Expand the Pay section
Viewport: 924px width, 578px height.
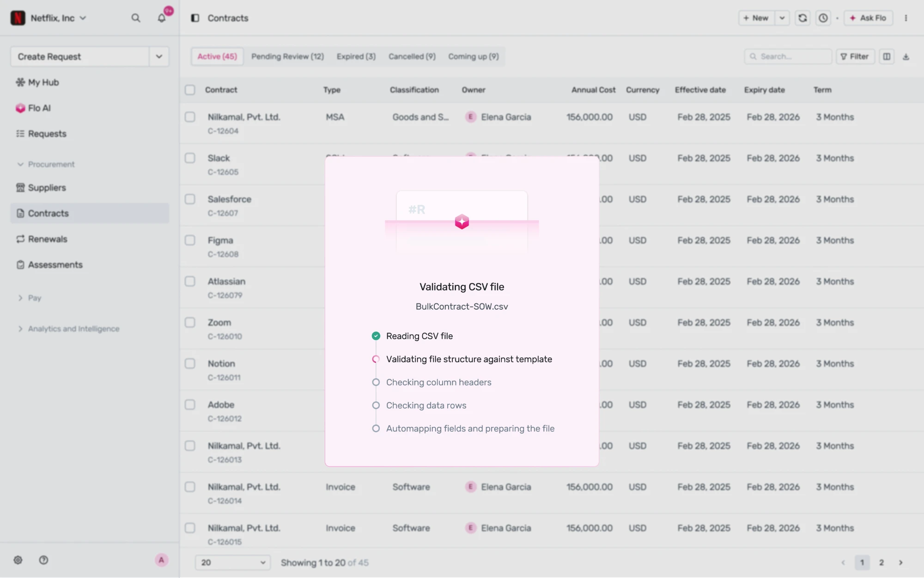tap(30, 298)
